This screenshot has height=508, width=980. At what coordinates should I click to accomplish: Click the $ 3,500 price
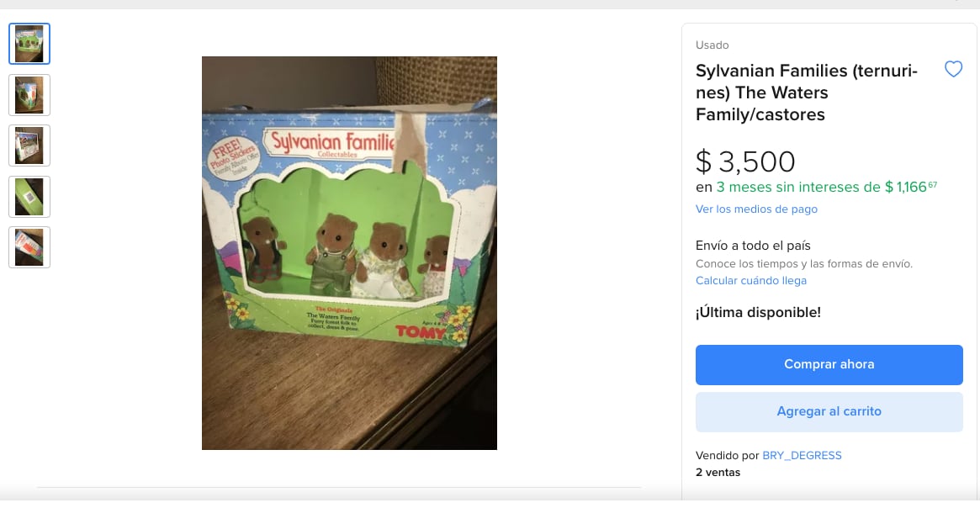tap(745, 161)
